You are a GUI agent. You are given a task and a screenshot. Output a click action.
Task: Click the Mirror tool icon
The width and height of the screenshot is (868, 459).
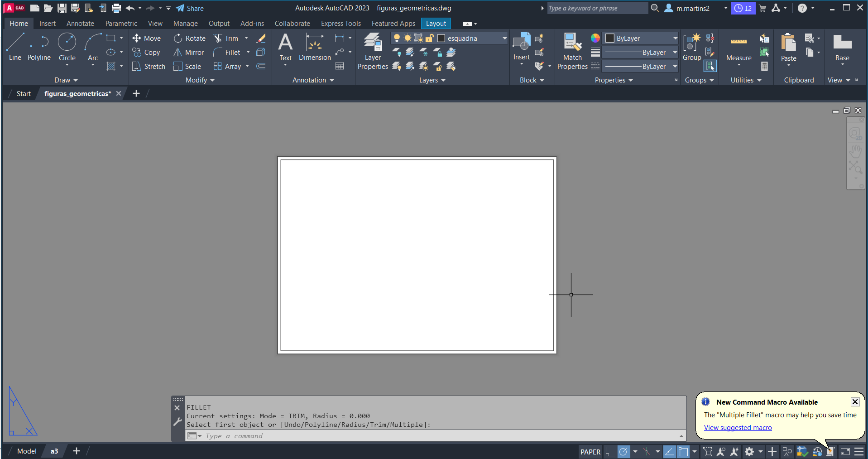click(x=178, y=53)
